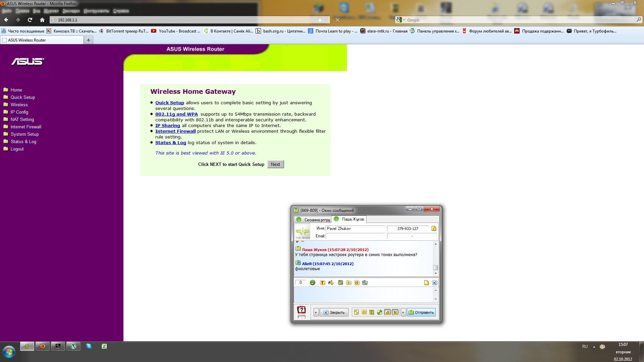Click the red T font icon
The width and height of the screenshot is (644, 362).
click(322, 283)
